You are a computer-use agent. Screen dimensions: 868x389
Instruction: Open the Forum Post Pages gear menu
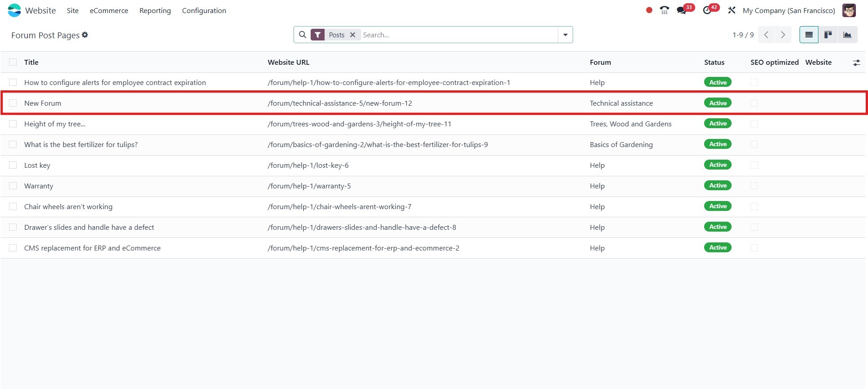(x=85, y=35)
